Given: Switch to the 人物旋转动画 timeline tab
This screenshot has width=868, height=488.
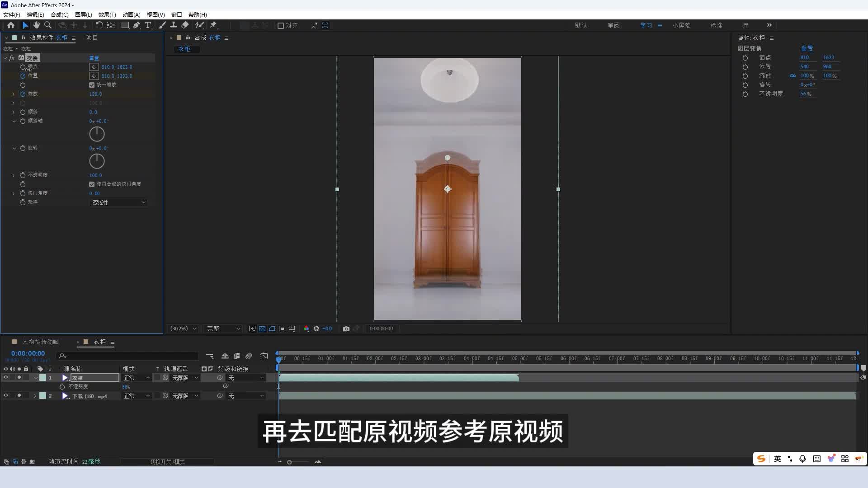Looking at the screenshot, I should click(x=40, y=342).
